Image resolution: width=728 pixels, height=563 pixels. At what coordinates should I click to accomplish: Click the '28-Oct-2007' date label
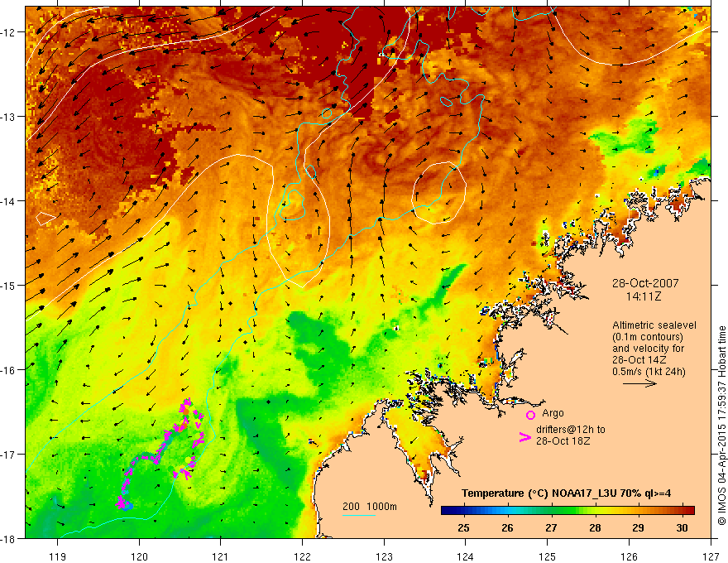pyautogui.click(x=645, y=283)
